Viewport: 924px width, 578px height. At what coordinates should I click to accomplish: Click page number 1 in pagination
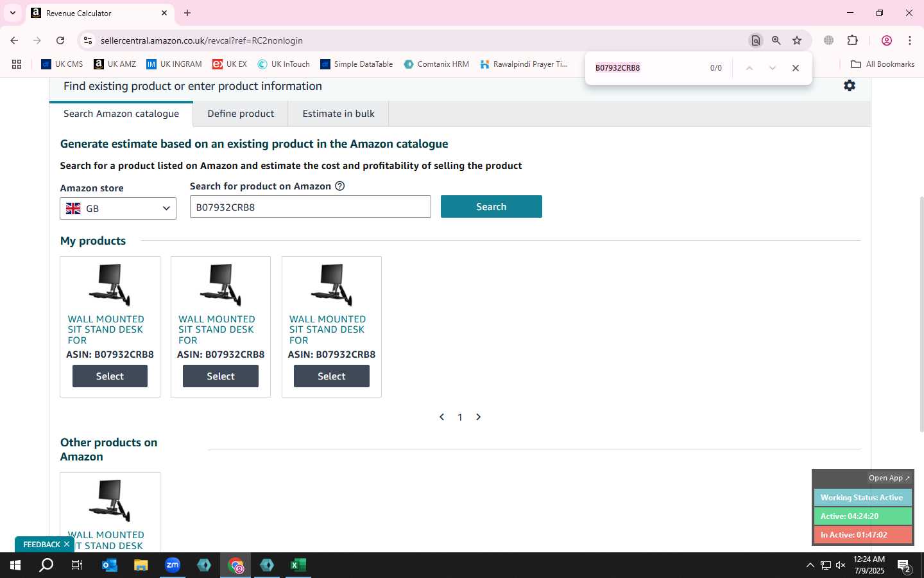[459, 417]
